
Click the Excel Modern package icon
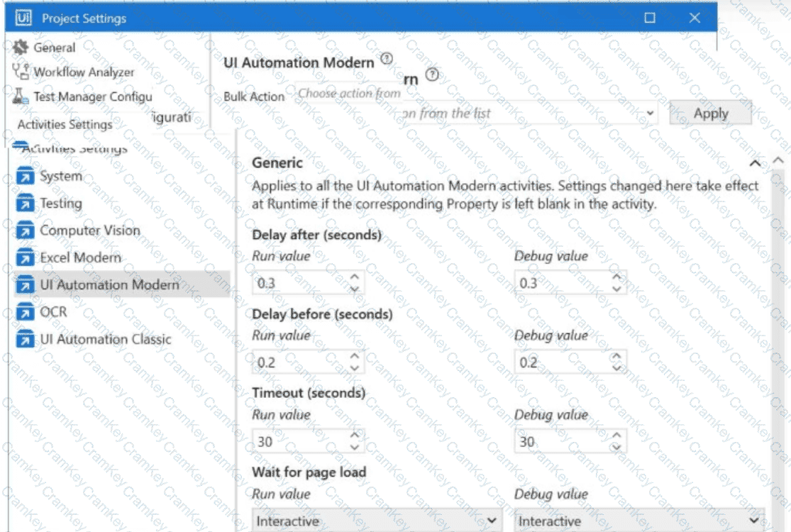coord(26,257)
